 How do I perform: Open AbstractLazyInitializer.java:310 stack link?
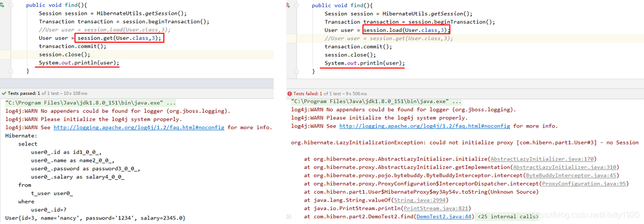click(x=564, y=167)
